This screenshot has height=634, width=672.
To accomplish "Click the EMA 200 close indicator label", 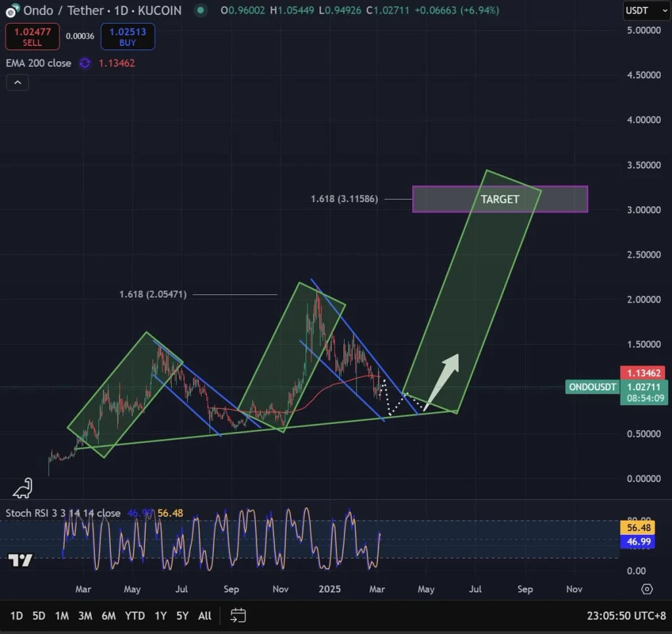I will pyautogui.click(x=39, y=63).
